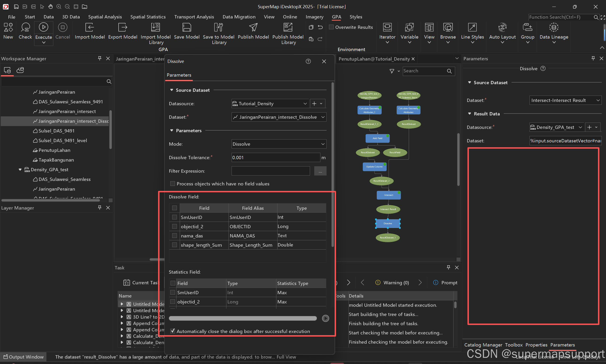Open the Mode dropdown showing Dissolve

coord(279,144)
